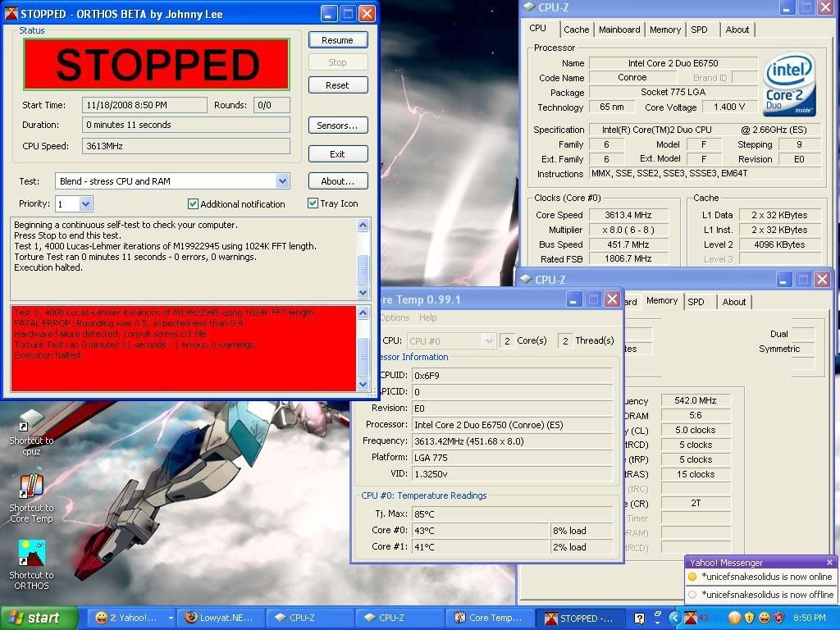Toggle the Additional notification checkbox

[194, 204]
